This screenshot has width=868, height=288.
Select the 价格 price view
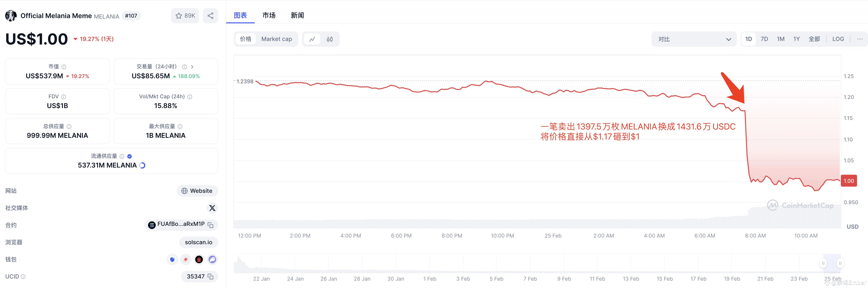point(246,39)
